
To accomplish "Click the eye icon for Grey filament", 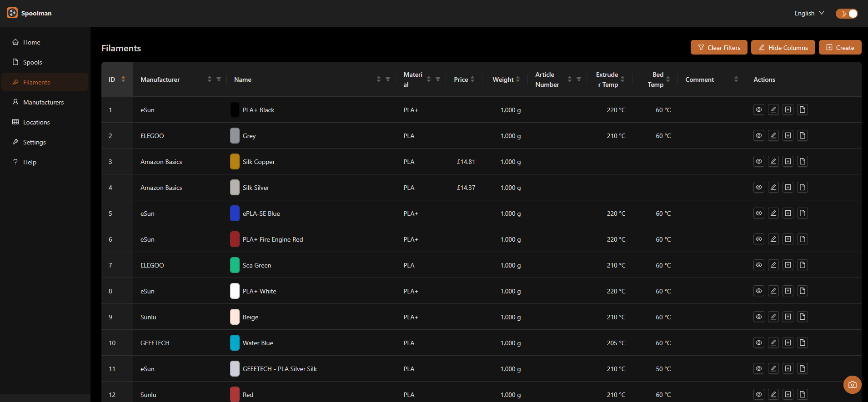I will click(x=758, y=135).
